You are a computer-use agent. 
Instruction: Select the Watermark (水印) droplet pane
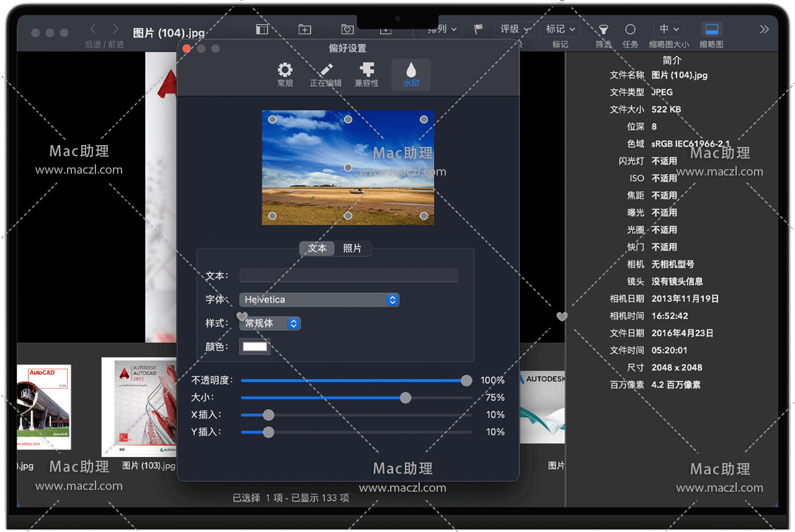point(411,74)
